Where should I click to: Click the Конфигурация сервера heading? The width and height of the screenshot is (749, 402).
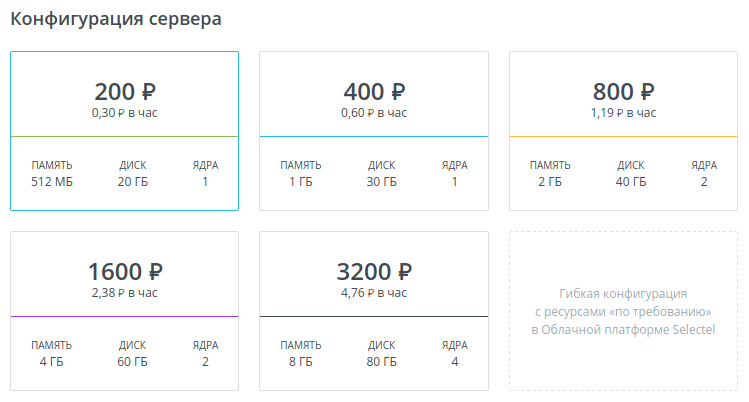116,18
